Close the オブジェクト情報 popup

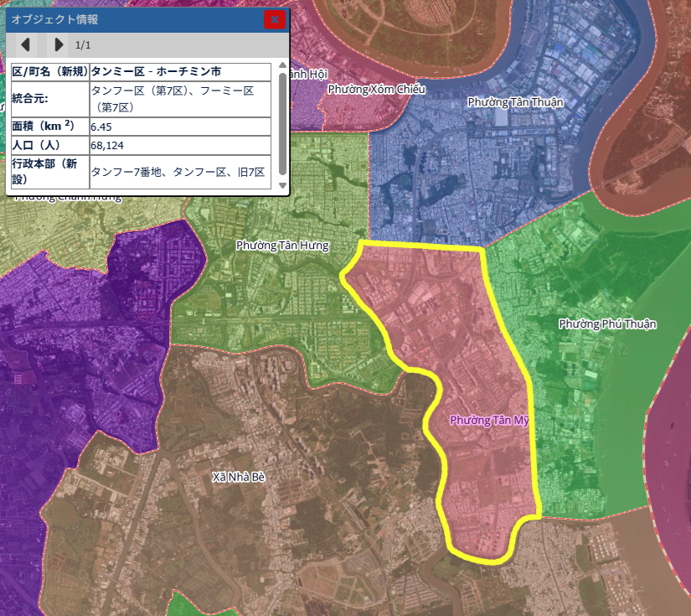(274, 19)
